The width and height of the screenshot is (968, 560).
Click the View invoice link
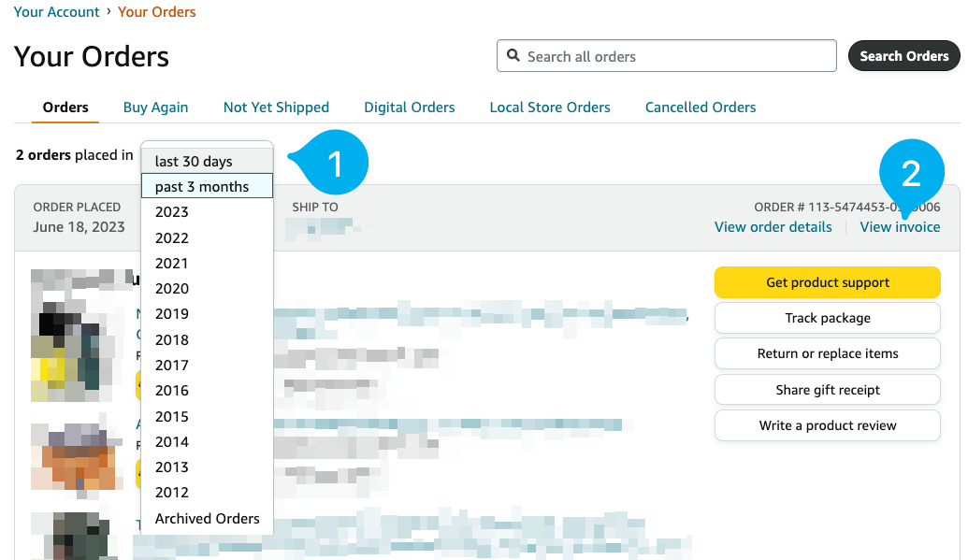(900, 226)
